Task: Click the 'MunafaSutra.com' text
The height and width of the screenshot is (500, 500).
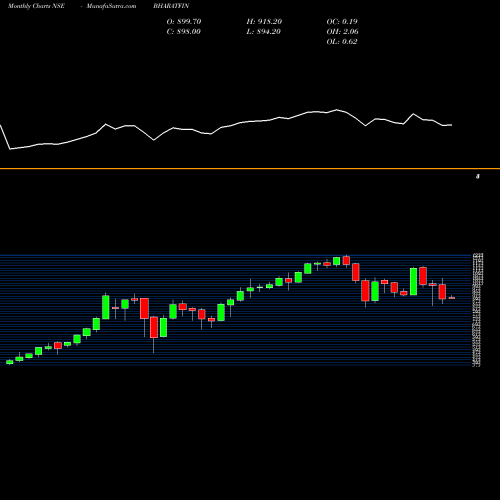Action: [x=111, y=6]
